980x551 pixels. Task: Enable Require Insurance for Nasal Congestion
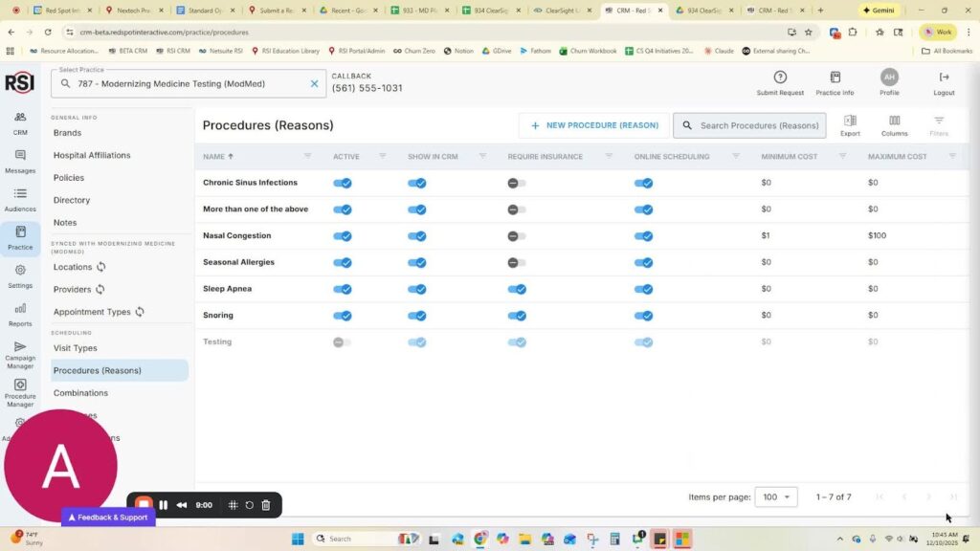(517, 235)
